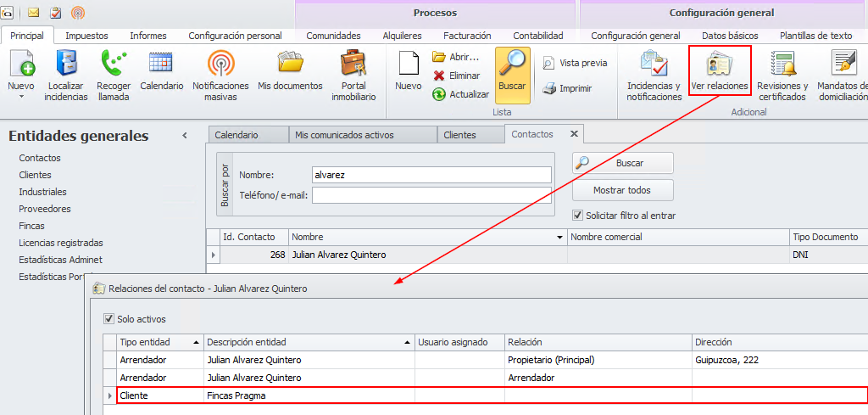Click the orange broadcast icon in quick access bar
The height and width of the screenshot is (415, 868).
(78, 12)
